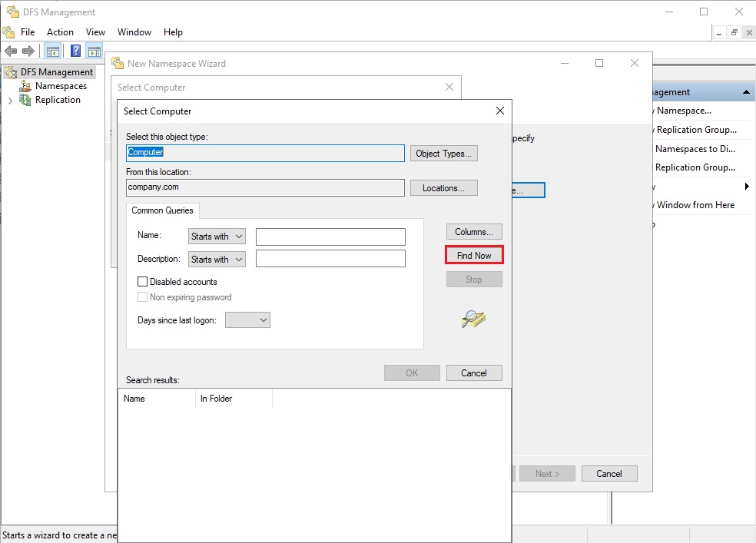Select the Namespaces node in the tree
The height and width of the screenshot is (543, 756).
click(60, 86)
